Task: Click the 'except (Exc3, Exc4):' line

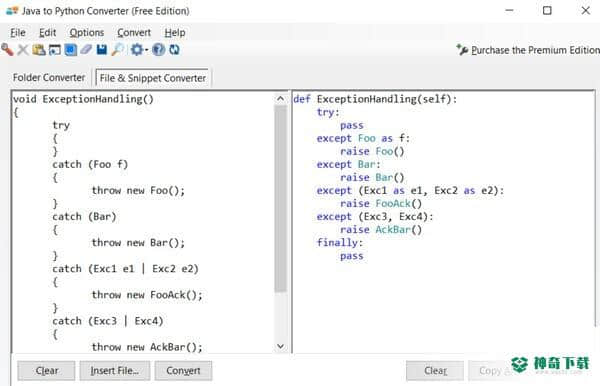Action: 375,217
